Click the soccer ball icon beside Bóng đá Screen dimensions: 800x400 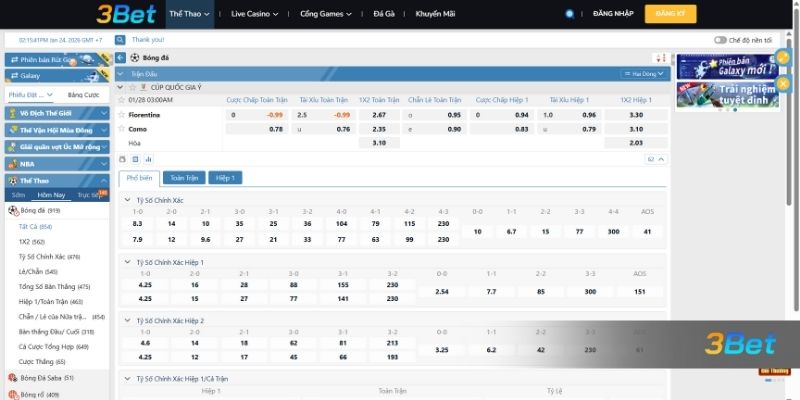135,58
